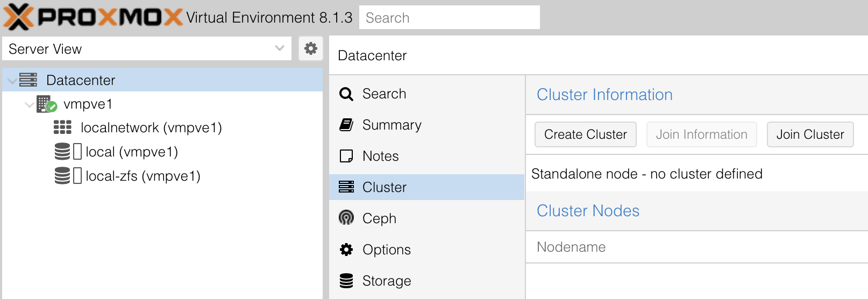The image size is (868, 299).
Task: Collapse the Datacenter tree node
Action: pos(12,81)
